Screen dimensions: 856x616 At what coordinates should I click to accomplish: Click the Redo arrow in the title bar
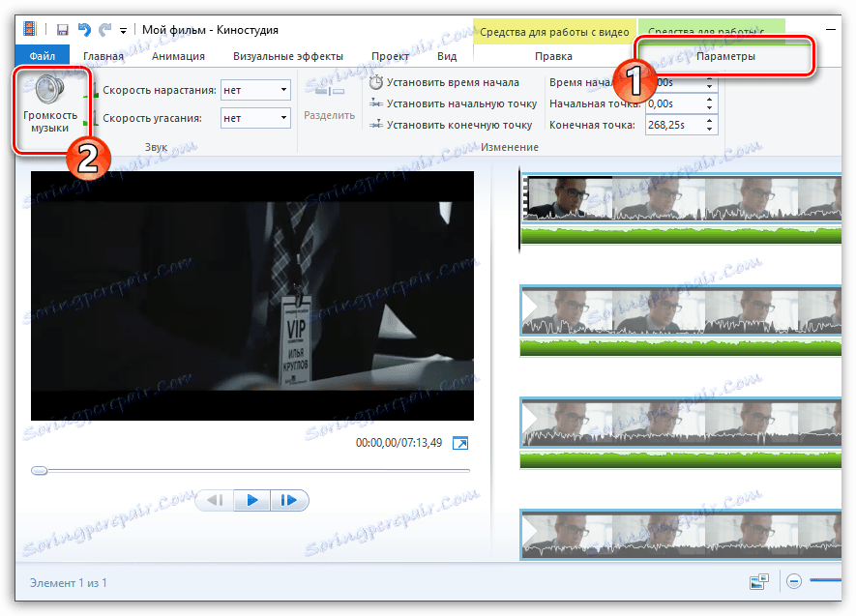coord(104,29)
